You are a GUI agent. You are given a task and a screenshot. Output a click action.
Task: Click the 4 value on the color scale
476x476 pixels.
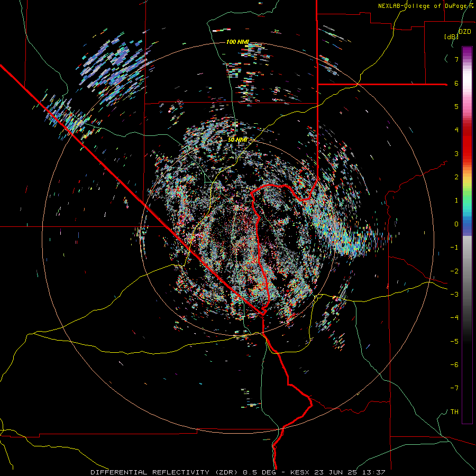[x=456, y=130]
